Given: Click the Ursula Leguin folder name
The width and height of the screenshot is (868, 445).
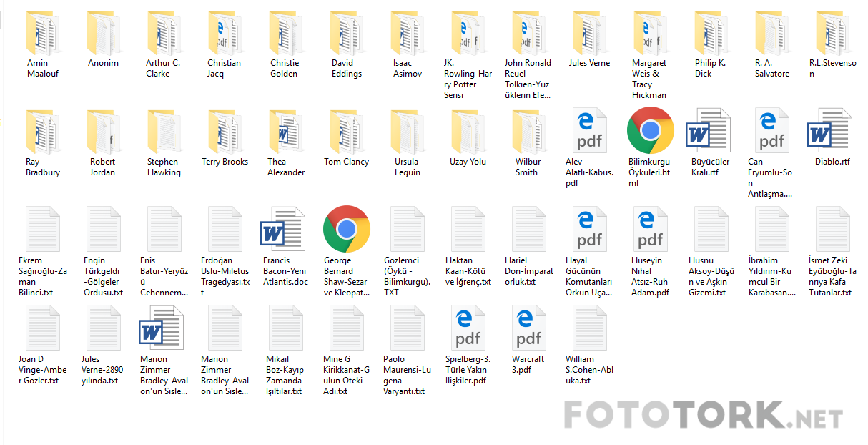Looking at the screenshot, I should tap(408, 167).
